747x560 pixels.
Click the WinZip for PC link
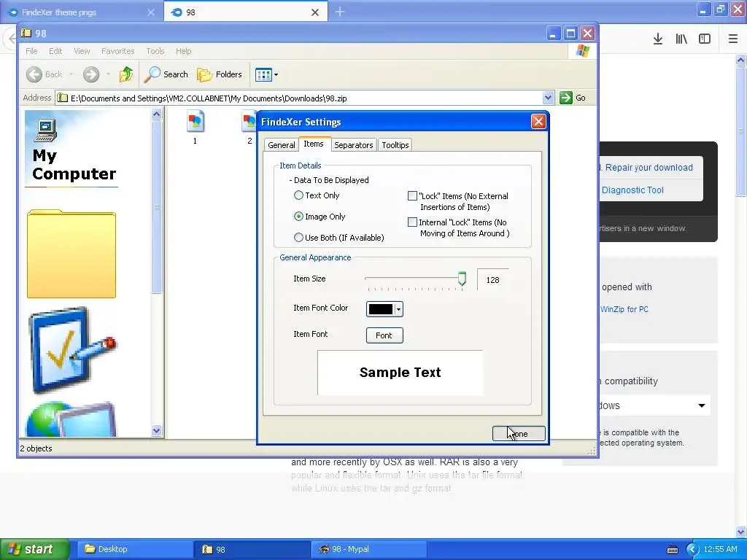pyautogui.click(x=624, y=309)
